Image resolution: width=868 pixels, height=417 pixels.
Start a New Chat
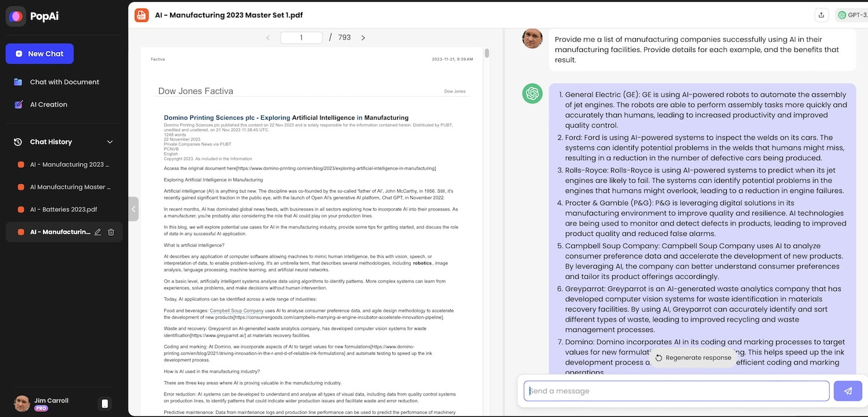click(39, 54)
